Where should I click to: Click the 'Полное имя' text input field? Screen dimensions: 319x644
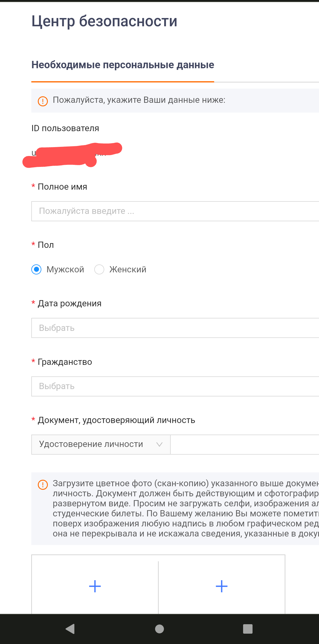click(175, 211)
